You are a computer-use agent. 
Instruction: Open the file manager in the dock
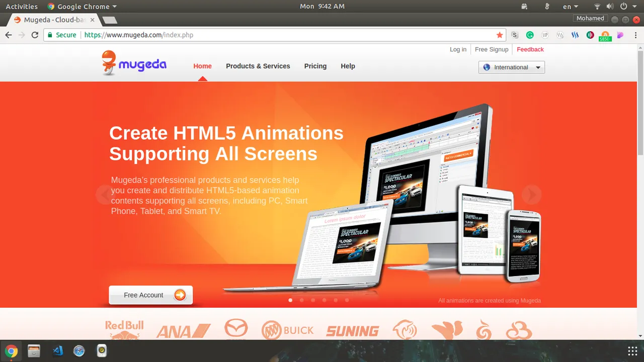[x=34, y=351]
